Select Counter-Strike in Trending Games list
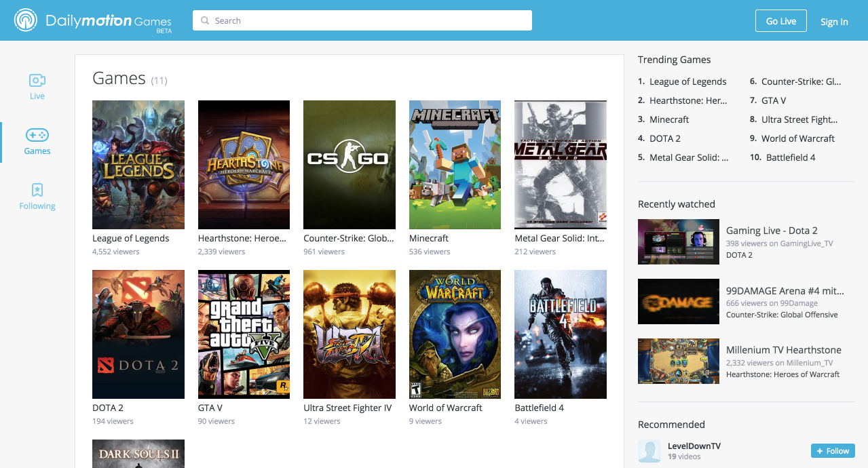Screen dimensions: 868x468 (x=801, y=81)
